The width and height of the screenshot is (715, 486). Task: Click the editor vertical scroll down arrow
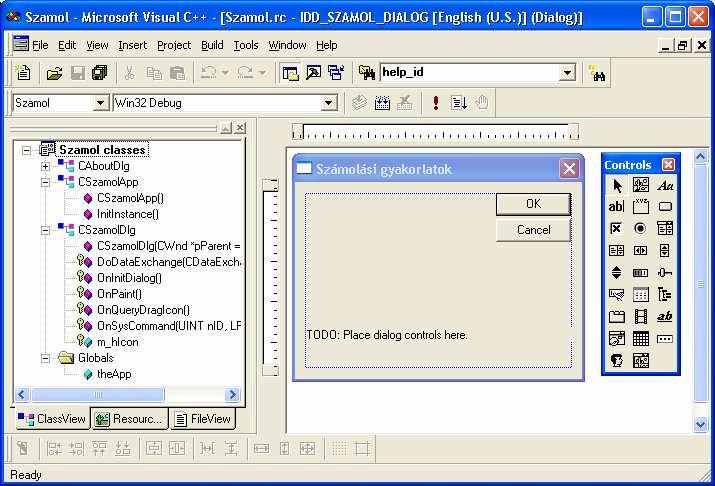tap(700, 424)
